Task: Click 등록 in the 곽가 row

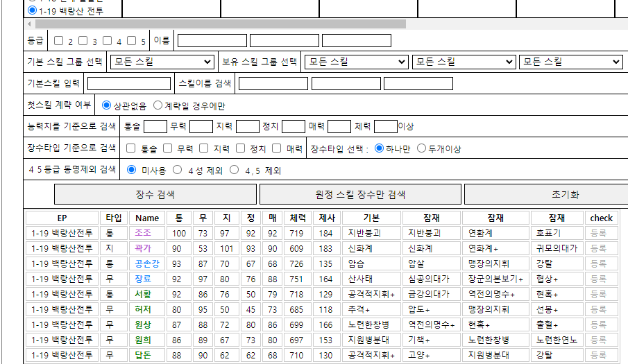Action: pos(598,248)
